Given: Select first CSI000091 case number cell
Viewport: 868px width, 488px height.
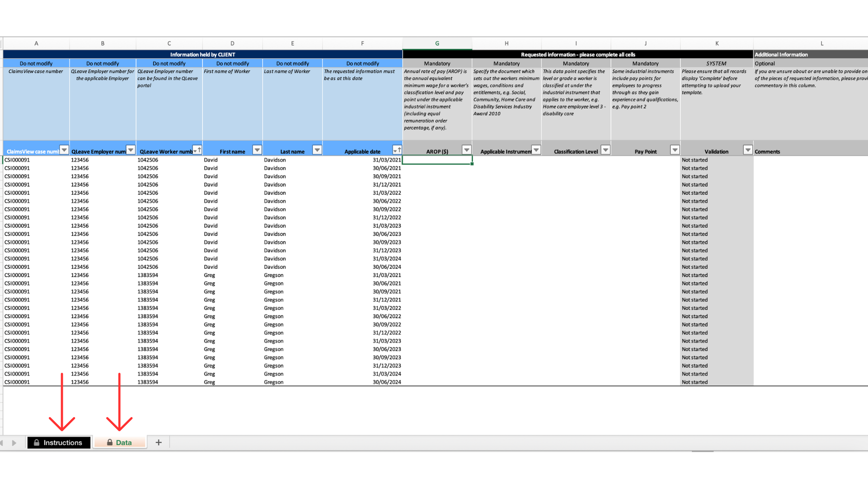Looking at the screenshot, I should [x=36, y=160].
